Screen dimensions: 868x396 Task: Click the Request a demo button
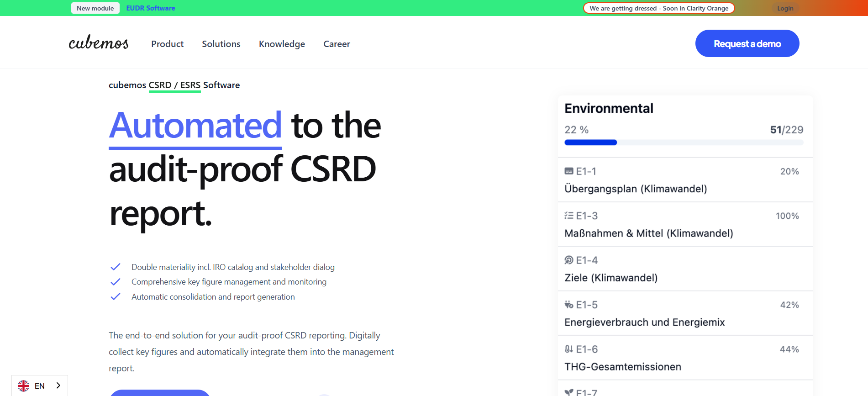(x=747, y=43)
